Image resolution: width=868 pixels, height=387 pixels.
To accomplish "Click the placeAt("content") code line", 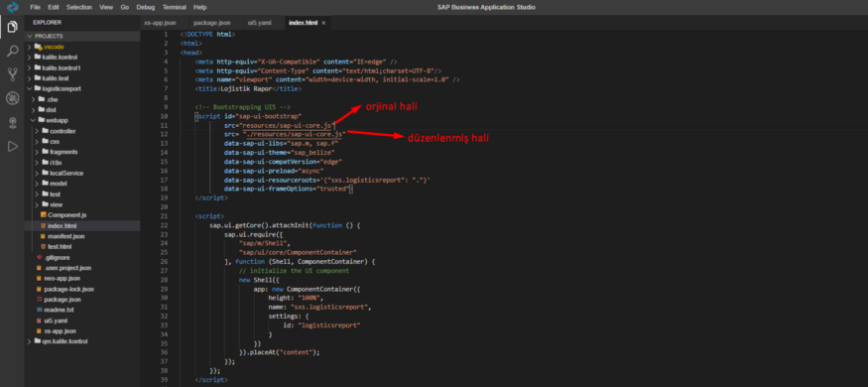I will tap(280, 352).
